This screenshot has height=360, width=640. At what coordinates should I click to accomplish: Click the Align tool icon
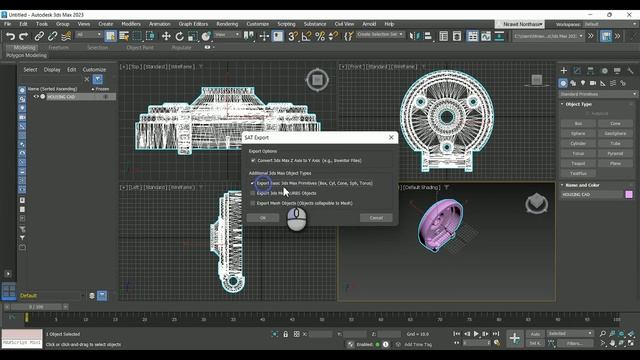(x=428, y=36)
